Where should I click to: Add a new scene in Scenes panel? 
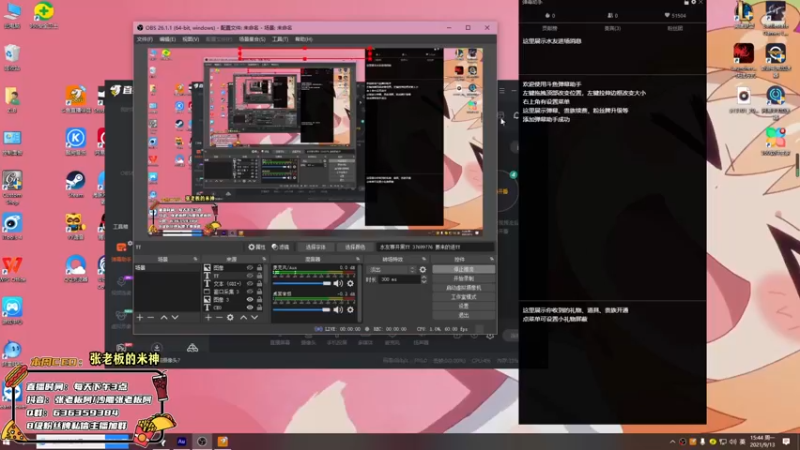pos(140,317)
